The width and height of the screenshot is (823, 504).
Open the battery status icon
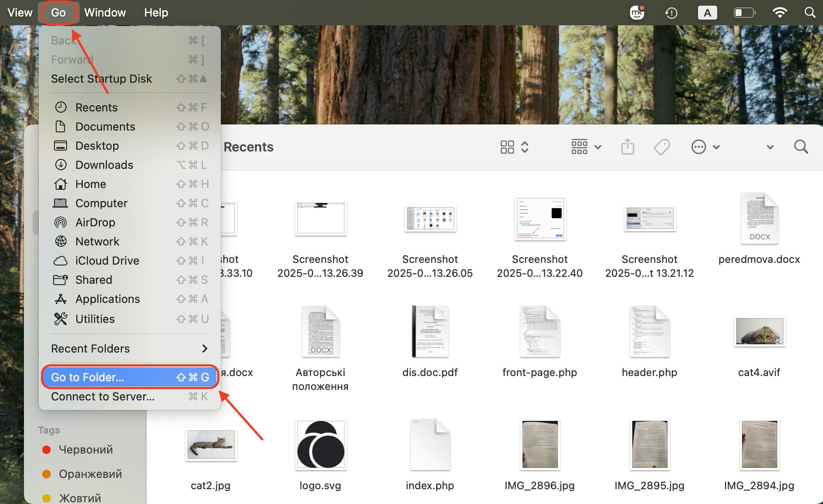click(x=745, y=13)
